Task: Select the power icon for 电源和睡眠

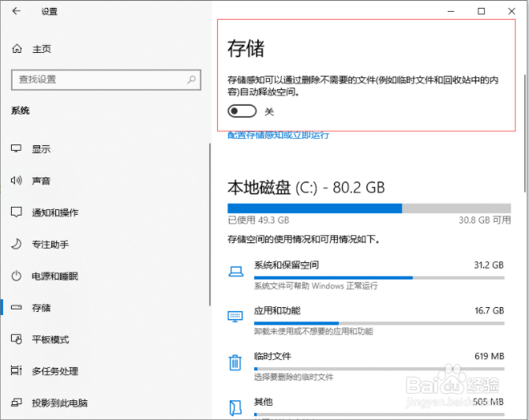Action: click(17, 276)
